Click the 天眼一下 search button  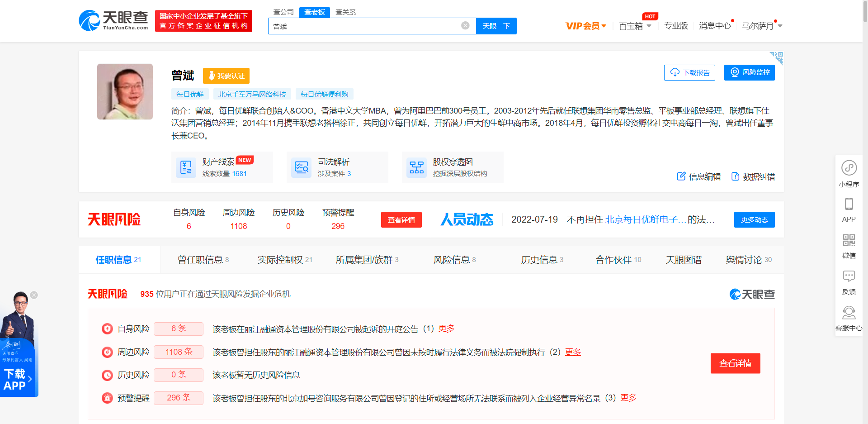pos(496,26)
